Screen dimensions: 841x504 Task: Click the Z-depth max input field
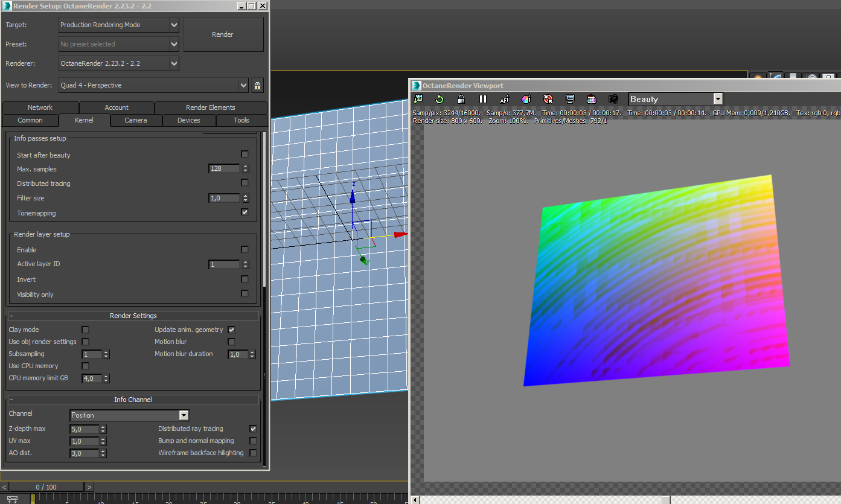coord(85,429)
